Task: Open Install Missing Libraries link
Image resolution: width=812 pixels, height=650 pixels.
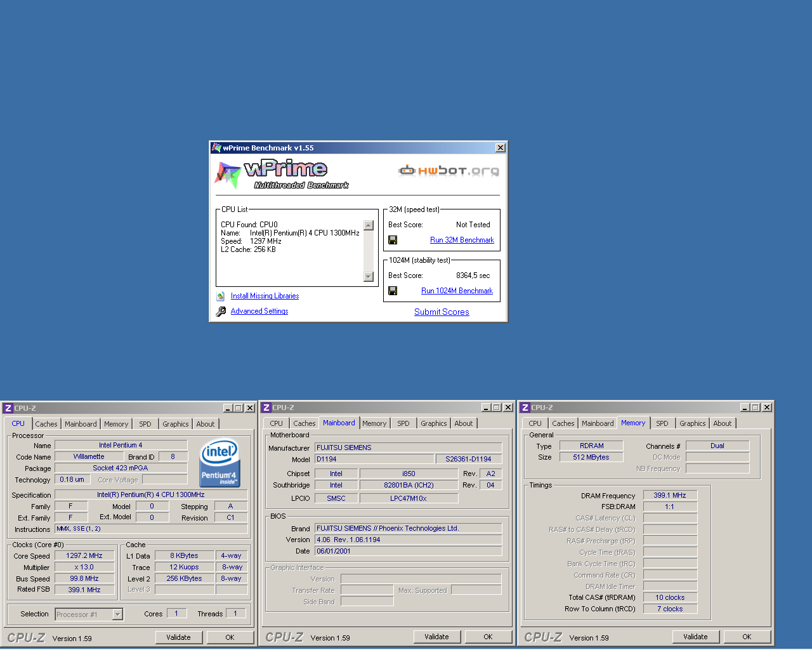Action: 265,296
